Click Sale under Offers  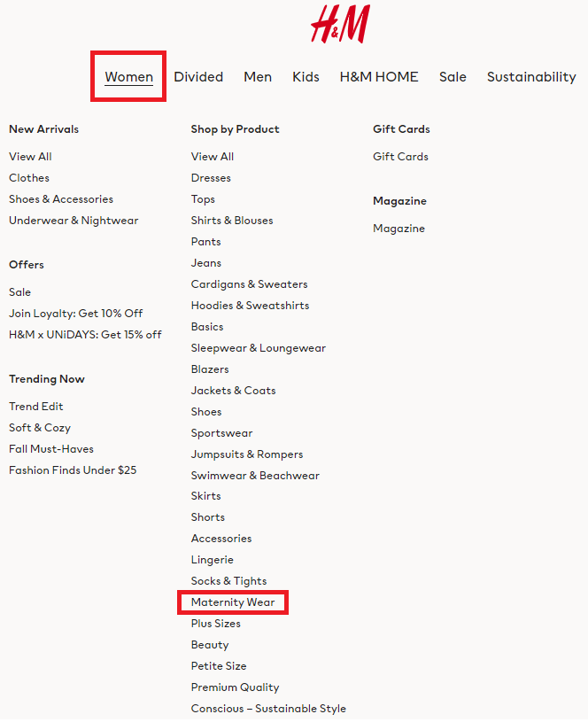19,292
